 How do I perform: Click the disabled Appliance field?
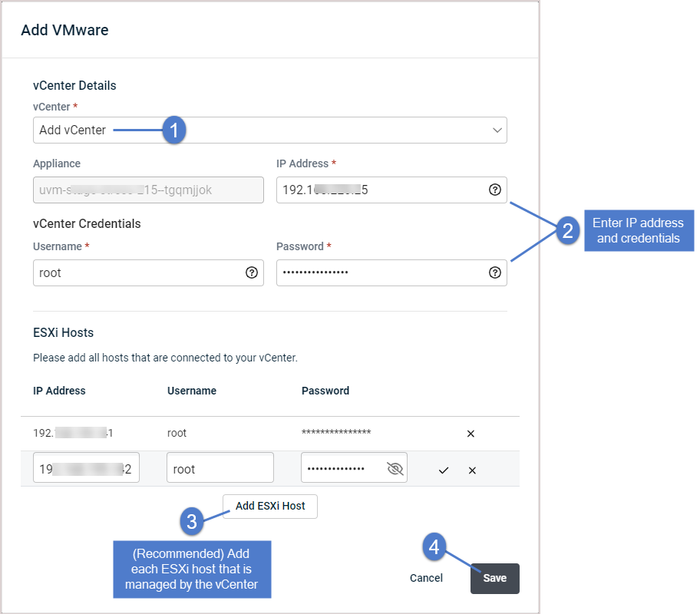[148, 190]
